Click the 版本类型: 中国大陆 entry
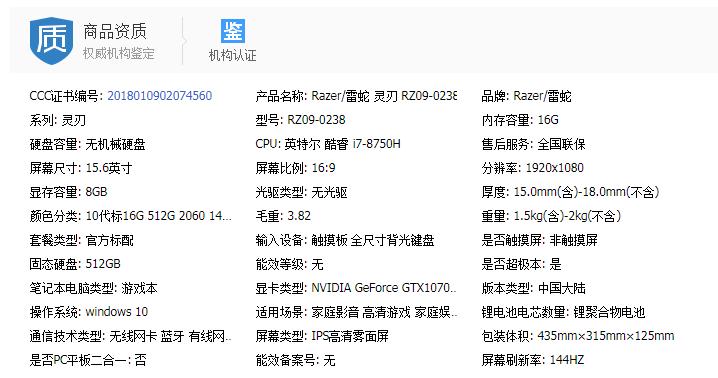718x378 pixels. pyautogui.click(x=533, y=288)
